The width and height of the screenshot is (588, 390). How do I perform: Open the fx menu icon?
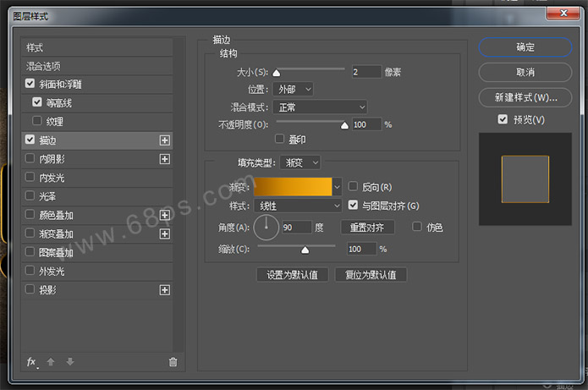pyautogui.click(x=32, y=362)
